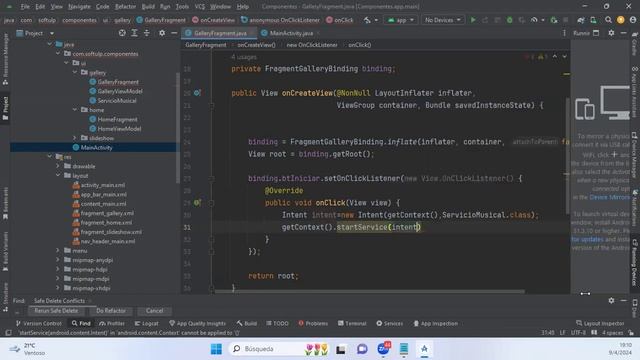Click Expand All icon in Project panel
The width and height of the screenshot is (640, 360).
click(134, 33)
